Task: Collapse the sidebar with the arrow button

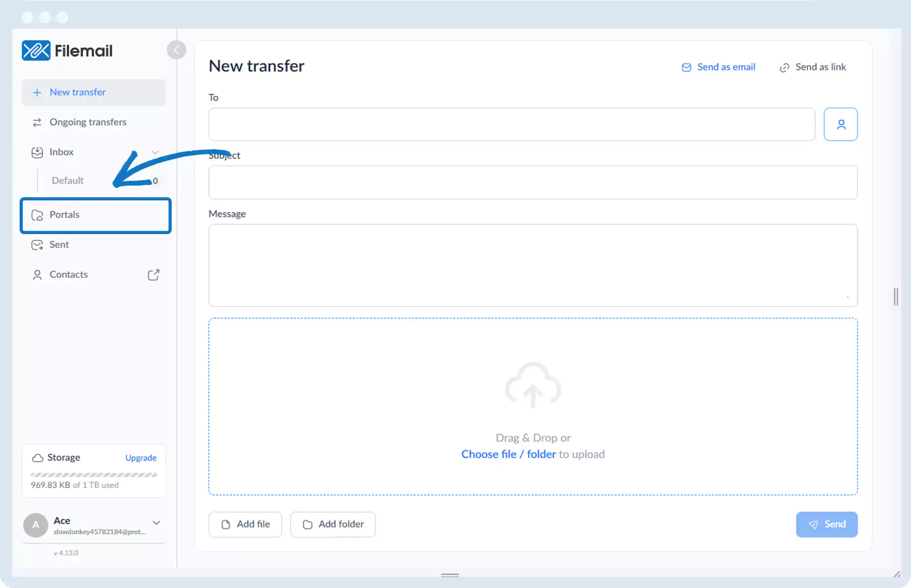Action: pos(176,50)
